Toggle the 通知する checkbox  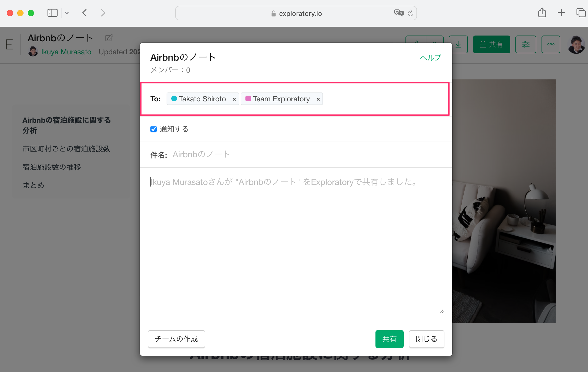click(x=154, y=129)
